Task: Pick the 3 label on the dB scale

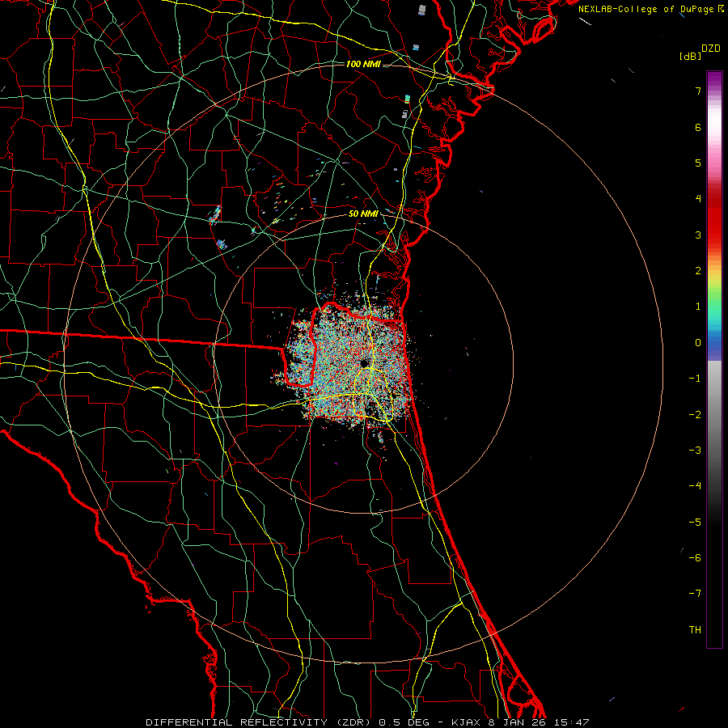Action: point(698,235)
